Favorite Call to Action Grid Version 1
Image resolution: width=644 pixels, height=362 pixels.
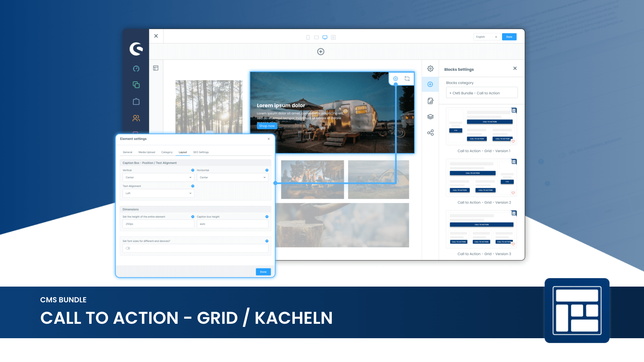[513, 141]
